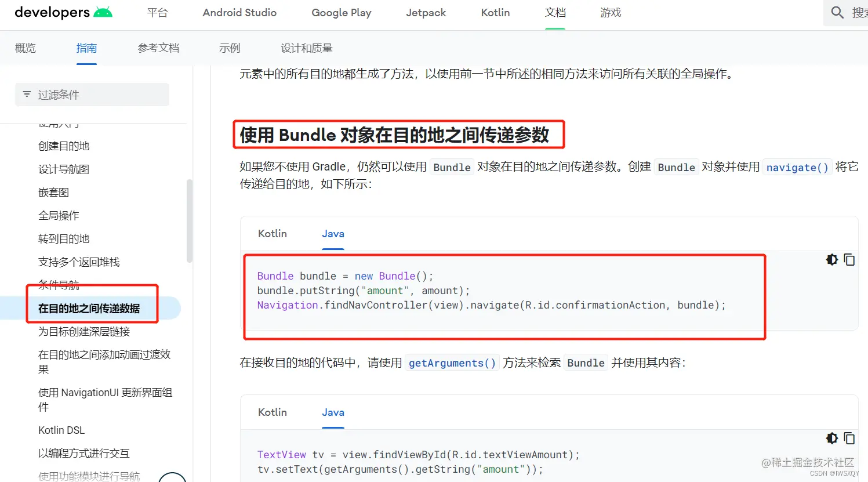Open 转到目的地 in sidebar
868x482 pixels.
coord(64,239)
